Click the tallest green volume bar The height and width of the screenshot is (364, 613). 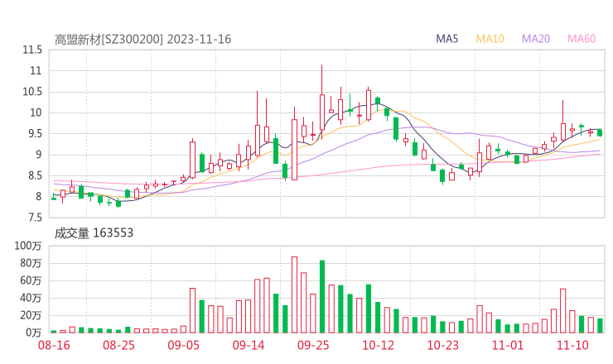point(322,296)
